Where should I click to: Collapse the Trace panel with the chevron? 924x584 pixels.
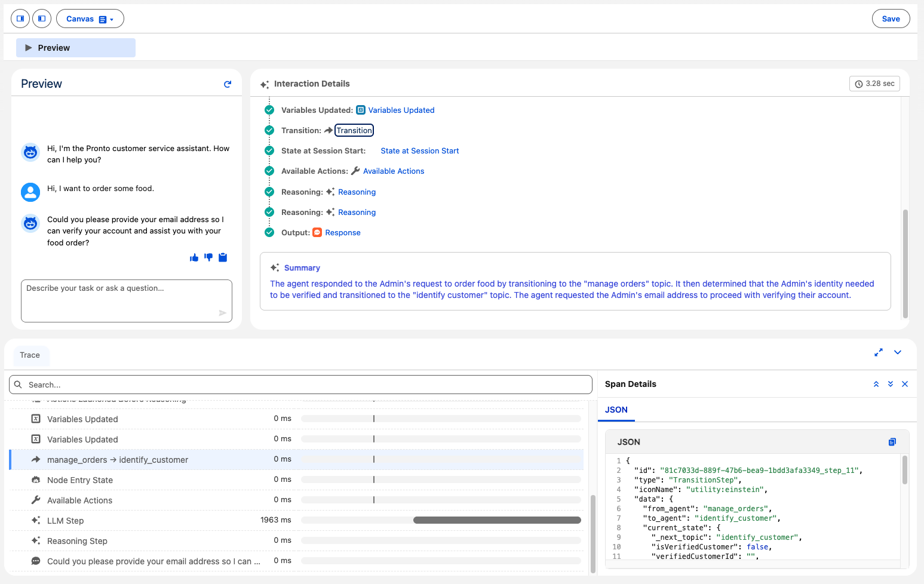point(898,352)
